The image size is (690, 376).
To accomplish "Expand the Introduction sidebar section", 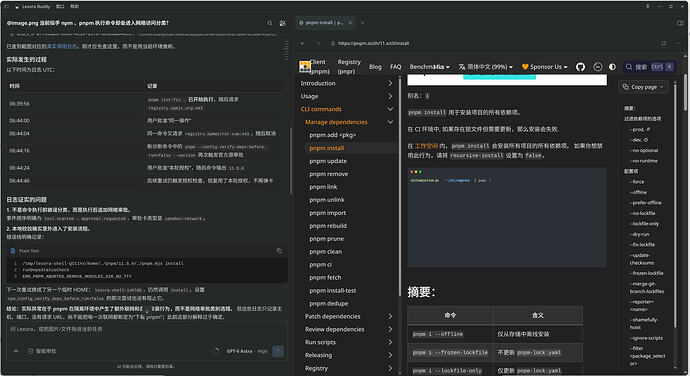I will (x=390, y=83).
